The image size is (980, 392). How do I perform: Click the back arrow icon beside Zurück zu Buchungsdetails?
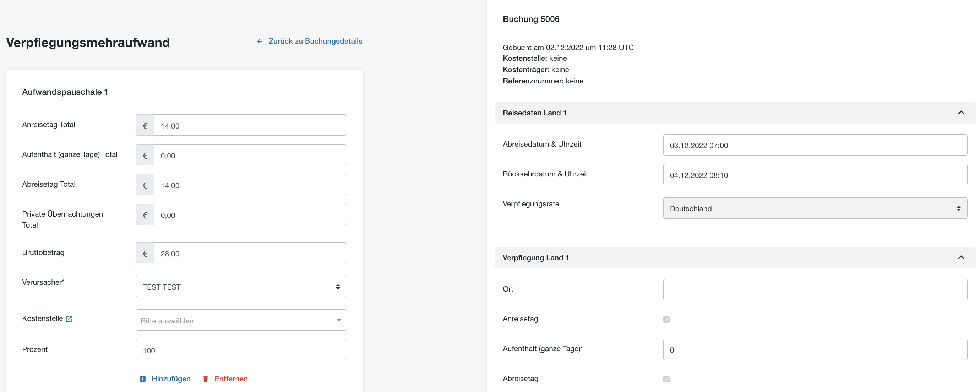tap(260, 41)
